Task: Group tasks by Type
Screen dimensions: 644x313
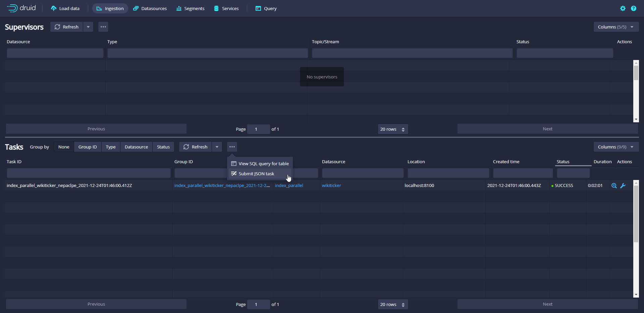Action: click(111, 147)
